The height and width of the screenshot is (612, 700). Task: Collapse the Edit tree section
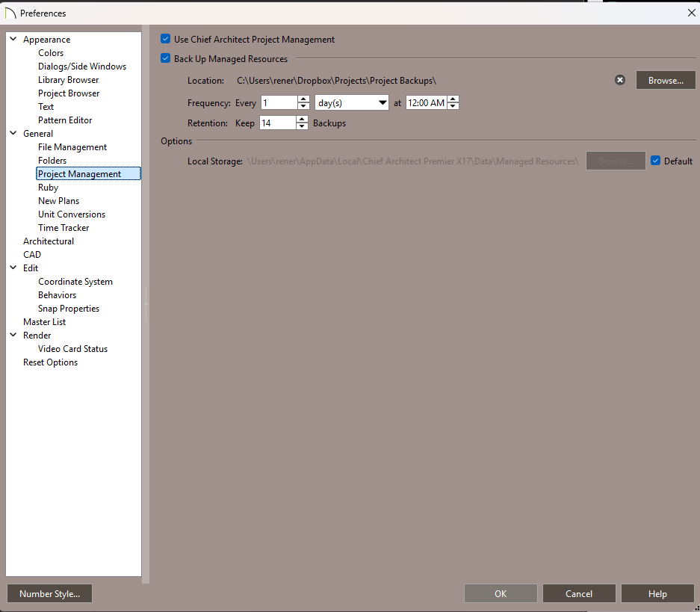[x=13, y=268]
